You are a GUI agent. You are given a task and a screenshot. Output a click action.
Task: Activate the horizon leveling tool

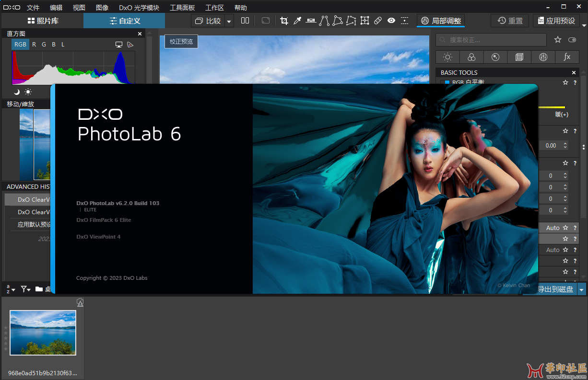(x=311, y=21)
